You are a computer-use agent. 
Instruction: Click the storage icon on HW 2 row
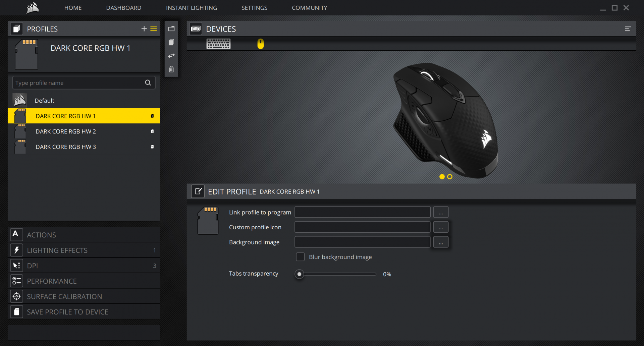152,131
